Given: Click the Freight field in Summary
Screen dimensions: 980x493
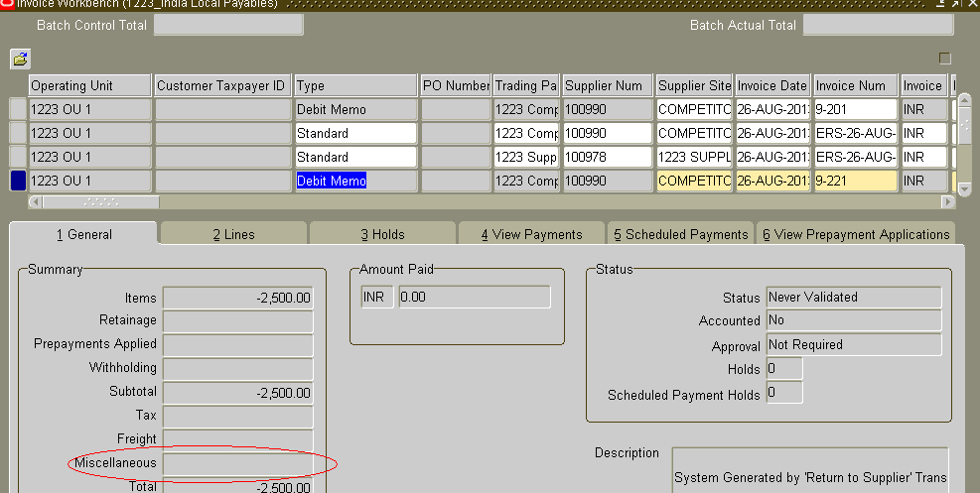Looking at the screenshot, I should pos(238,440).
